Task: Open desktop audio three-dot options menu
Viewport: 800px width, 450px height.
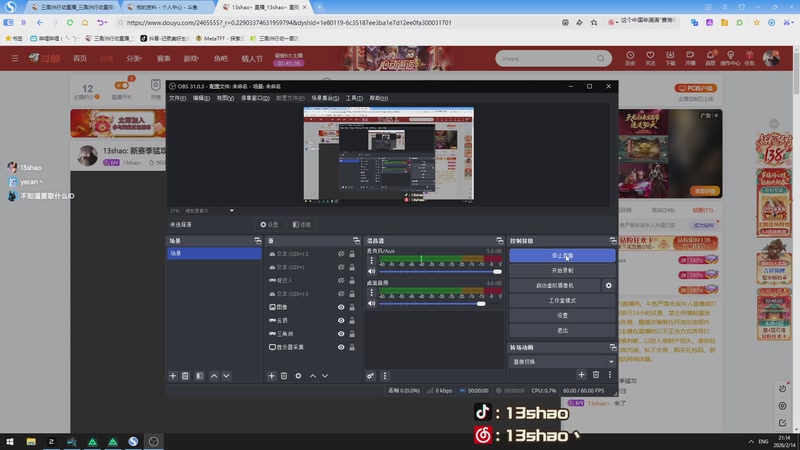Action: coord(371,292)
